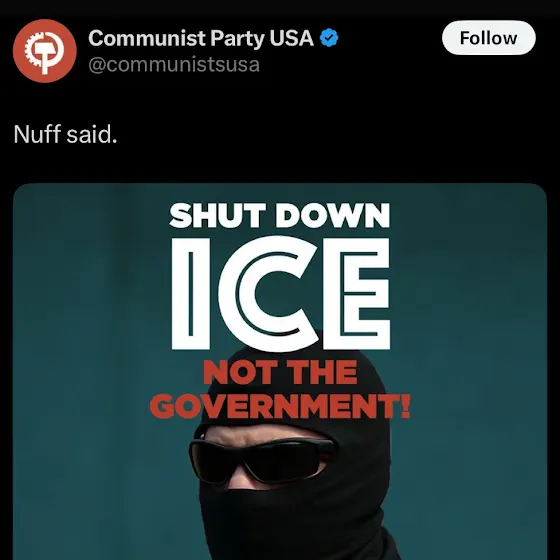Open the @communistsusa handle link
560x560 pixels.
(174, 65)
